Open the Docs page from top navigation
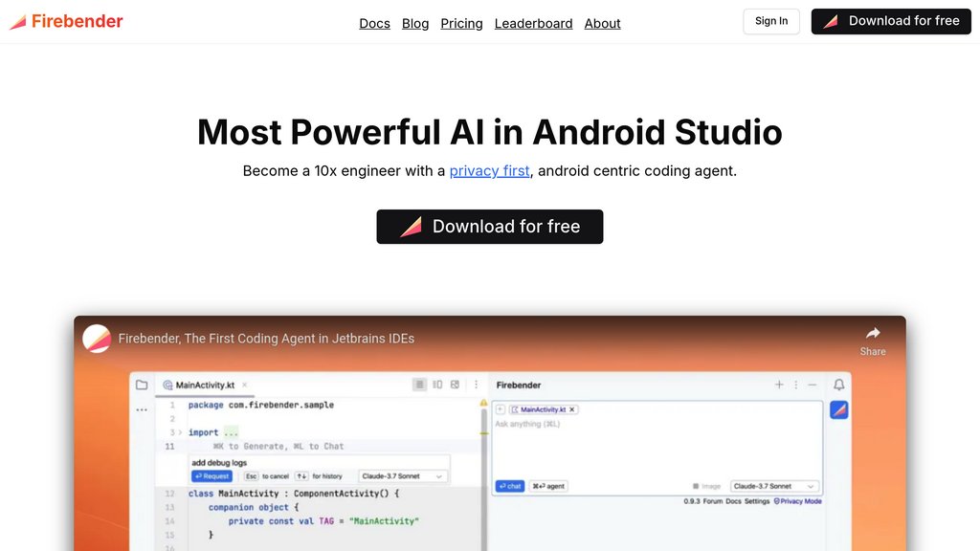 pos(374,24)
